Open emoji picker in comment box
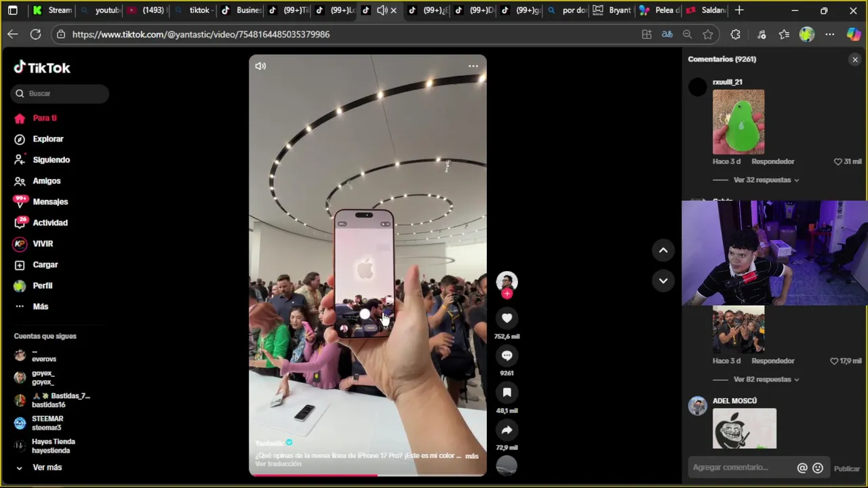Image resolution: width=868 pixels, height=488 pixels. [x=818, y=468]
